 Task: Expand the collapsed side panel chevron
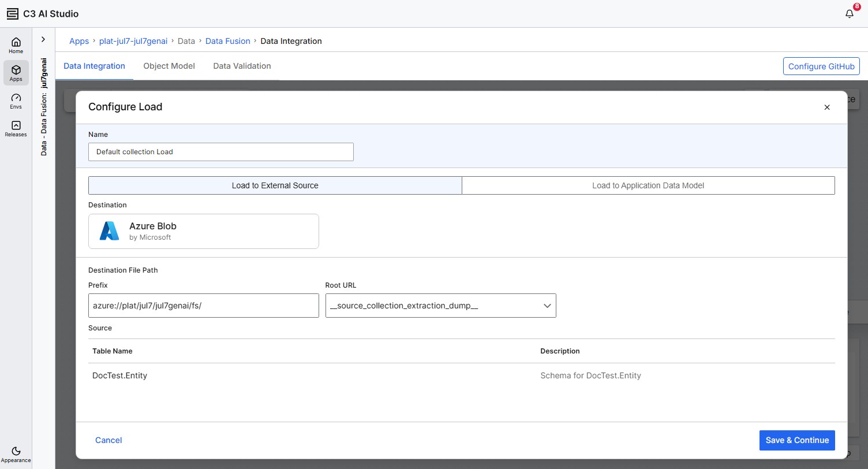click(43, 40)
